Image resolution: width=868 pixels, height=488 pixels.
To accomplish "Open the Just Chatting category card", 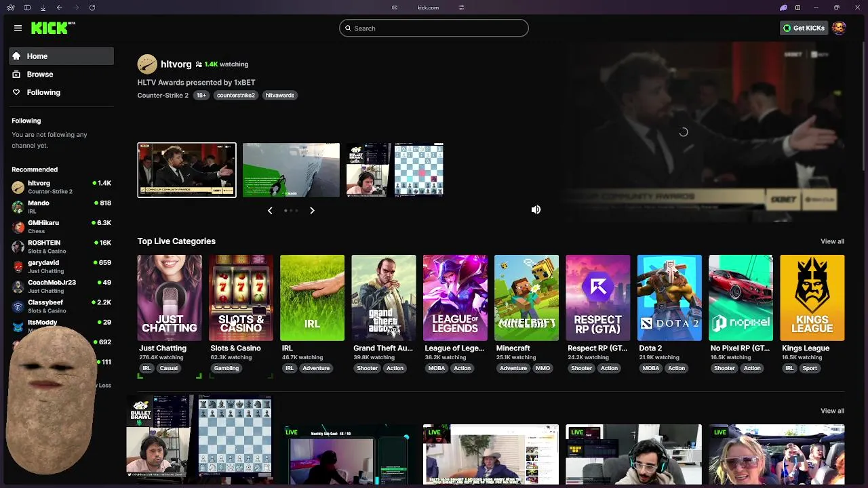I will coord(170,298).
